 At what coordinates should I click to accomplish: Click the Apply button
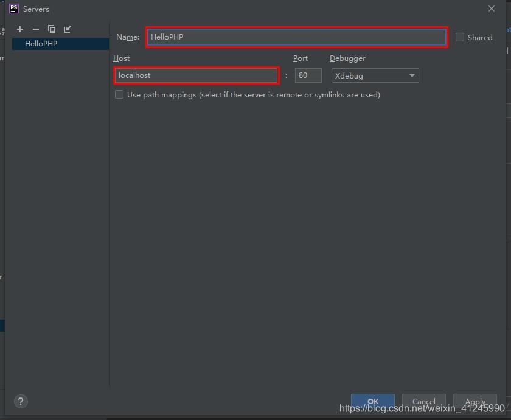(474, 401)
